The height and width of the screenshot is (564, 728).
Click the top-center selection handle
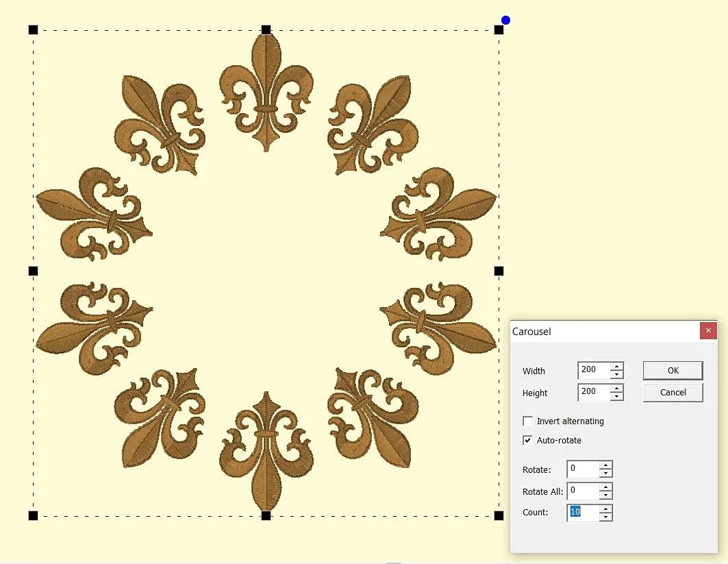266,29
